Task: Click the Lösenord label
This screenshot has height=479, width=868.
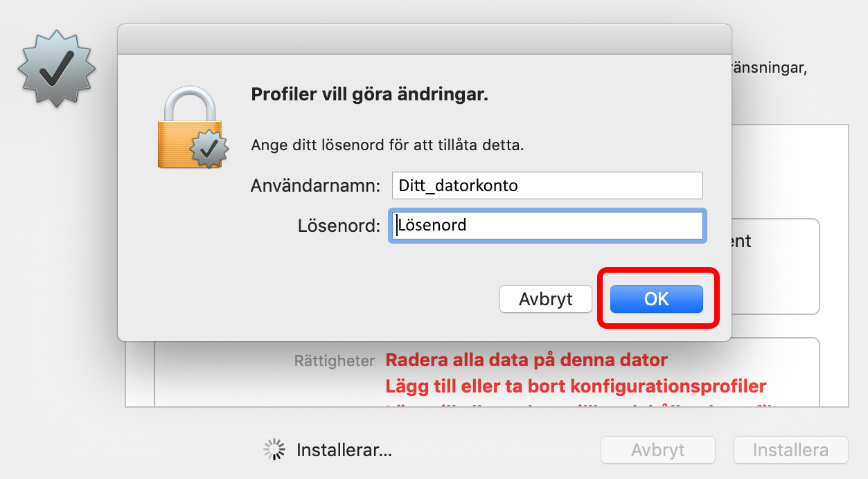Action: click(x=339, y=226)
